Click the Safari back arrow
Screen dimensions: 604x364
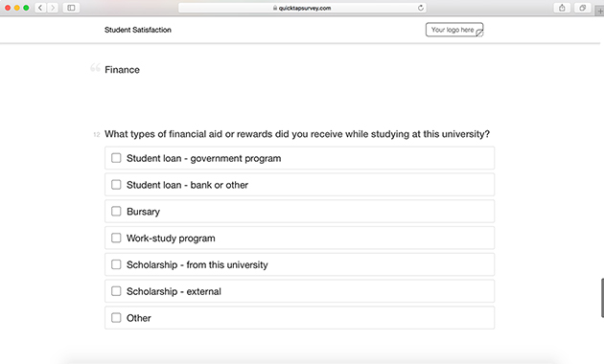tap(40, 8)
